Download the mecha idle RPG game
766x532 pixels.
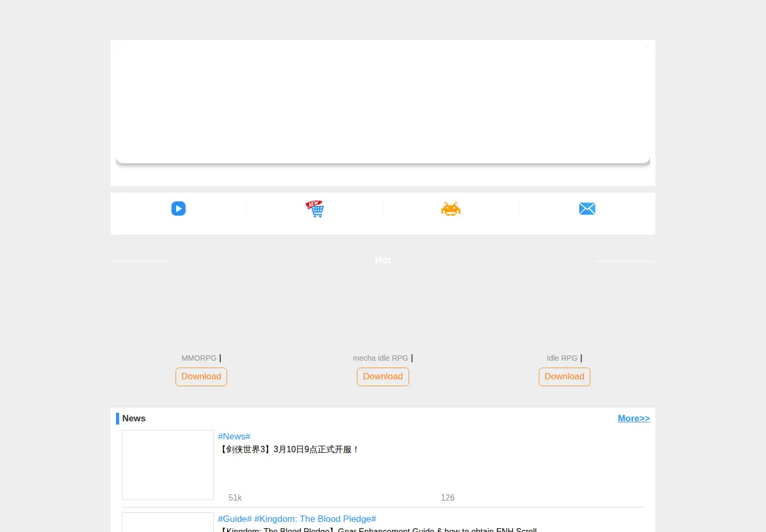383,377
